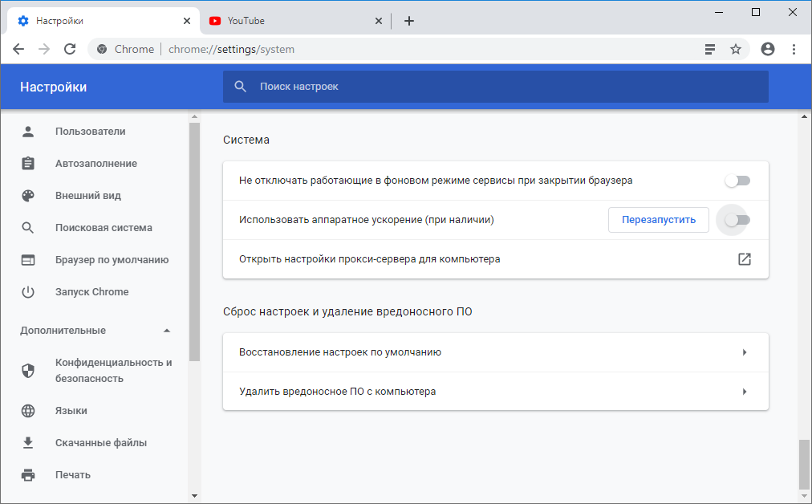812x504 pixels.
Task: Click the Перезапустить button
Action: click(658, 220)
